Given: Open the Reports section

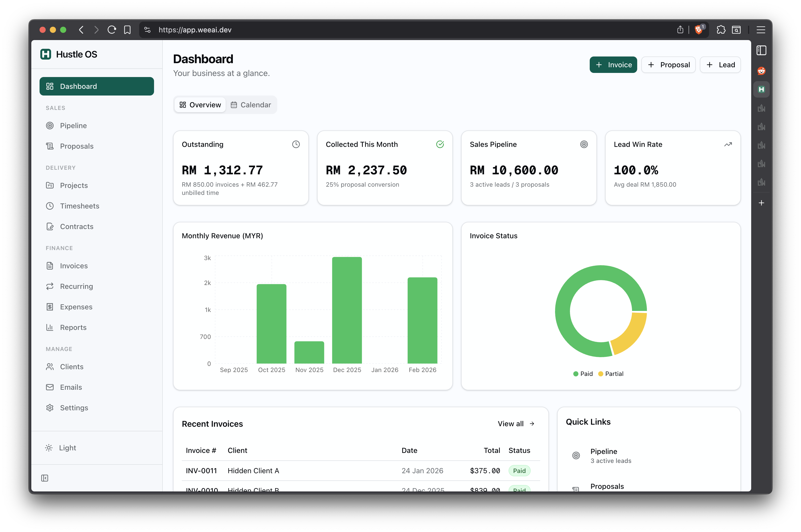Looking at the screenshot, I should pyautogui.click(x=73, y=327).
